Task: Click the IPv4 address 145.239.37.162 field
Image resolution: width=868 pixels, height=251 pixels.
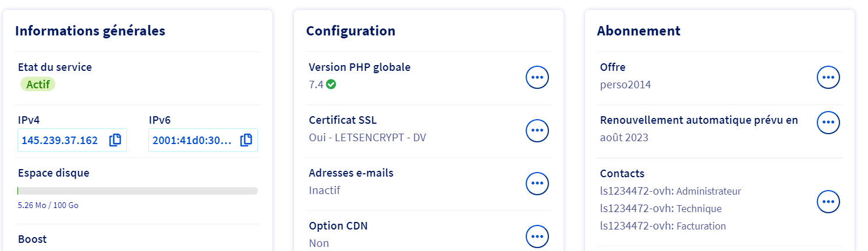Action: coord(59,140)
